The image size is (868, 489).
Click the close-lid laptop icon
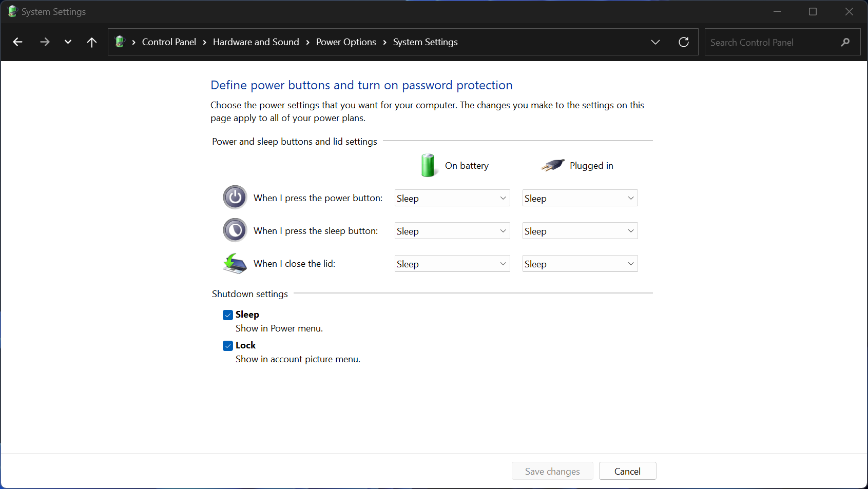235,264
